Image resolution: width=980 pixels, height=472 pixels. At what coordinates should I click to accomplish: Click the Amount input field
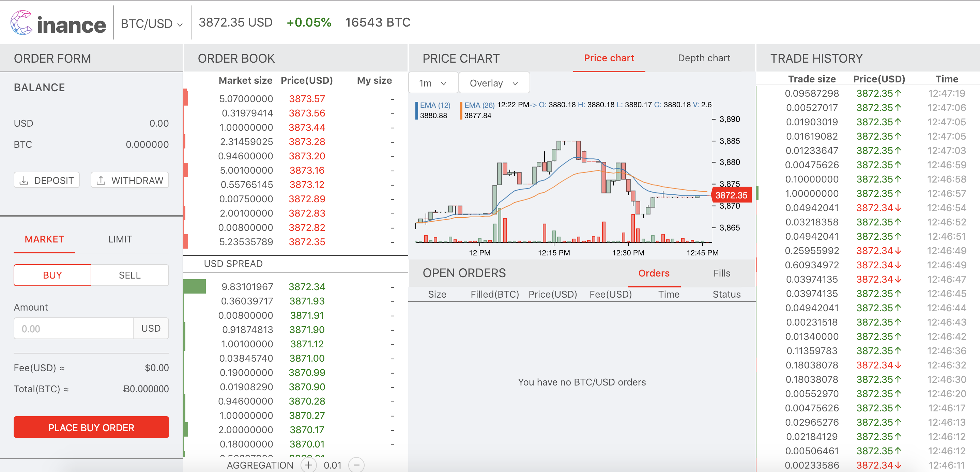[x=73, y=329]
